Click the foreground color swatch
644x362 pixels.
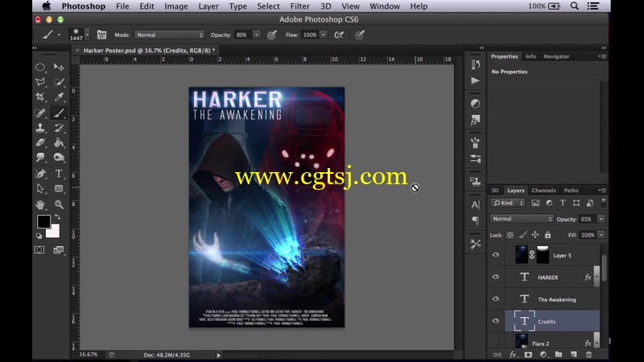coord(43,222)
